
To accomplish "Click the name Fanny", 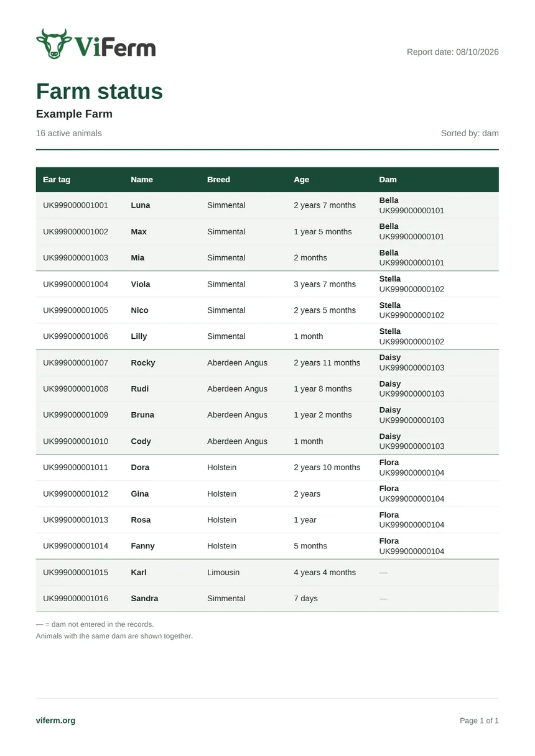I will pos(142,546).
